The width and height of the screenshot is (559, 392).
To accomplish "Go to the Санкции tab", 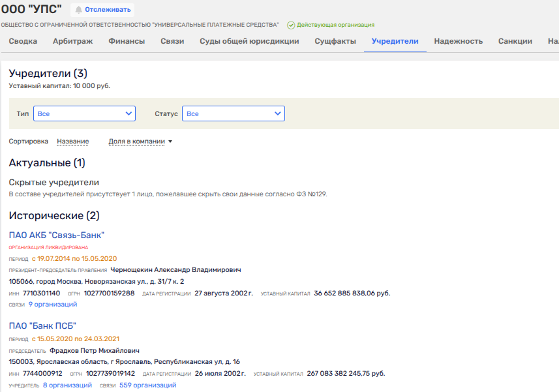I will (514, 41).
